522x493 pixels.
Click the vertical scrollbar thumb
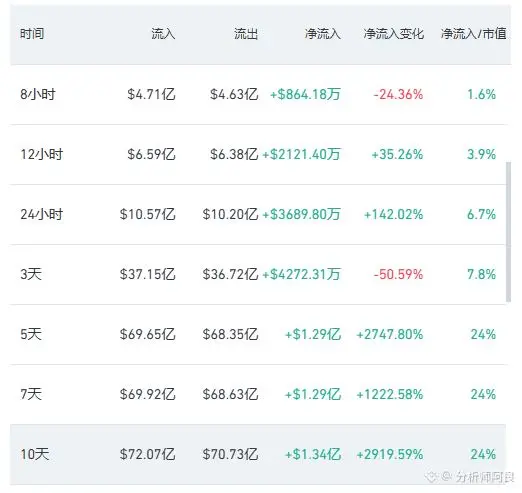click(x=508, y=232)
